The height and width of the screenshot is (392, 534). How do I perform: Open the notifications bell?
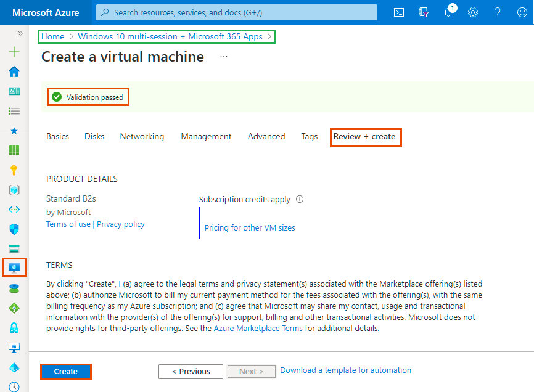tap(448, 12)
